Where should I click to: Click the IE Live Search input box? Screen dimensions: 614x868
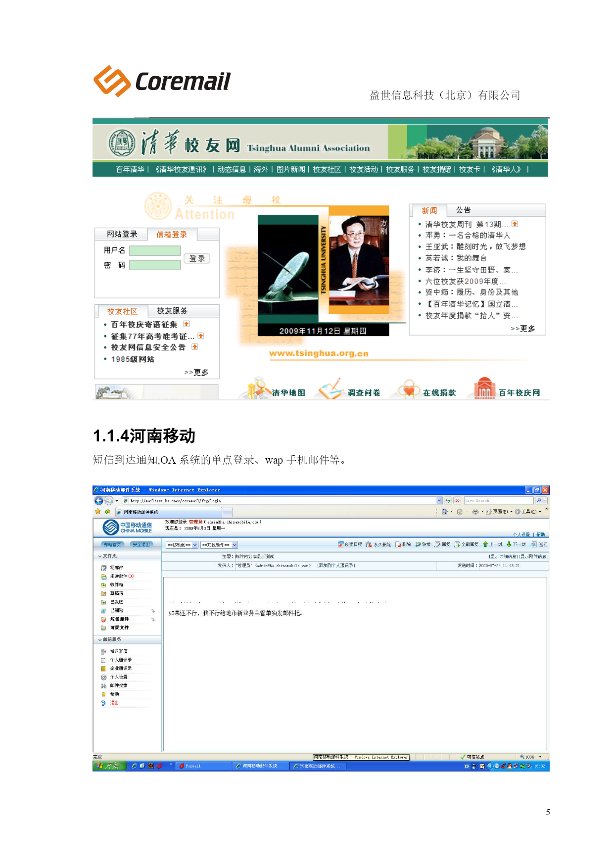499,500
